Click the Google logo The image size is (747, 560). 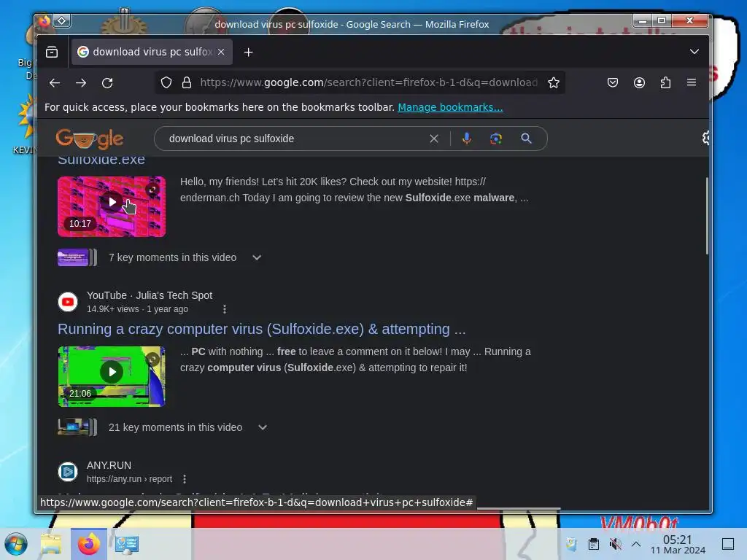(90, 139)
